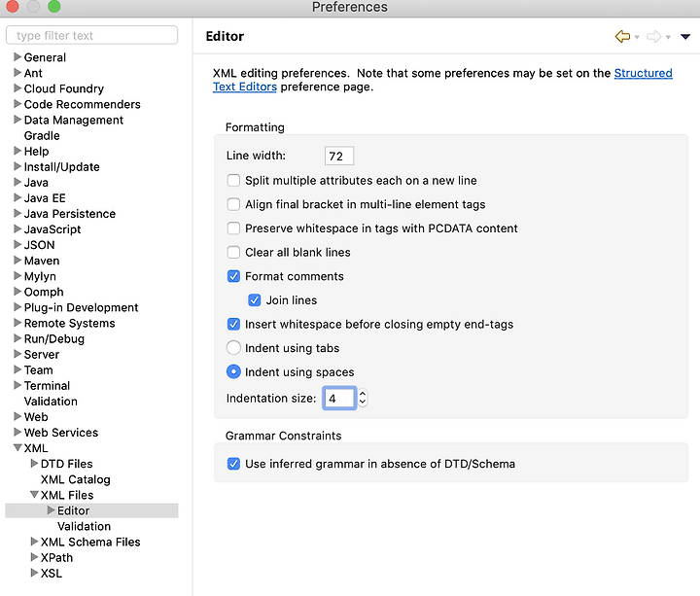This screenshot has width=700, height=596.
Task: Select Gradle preferences entry
Action: pyautogui.click(x=42, y=136)
